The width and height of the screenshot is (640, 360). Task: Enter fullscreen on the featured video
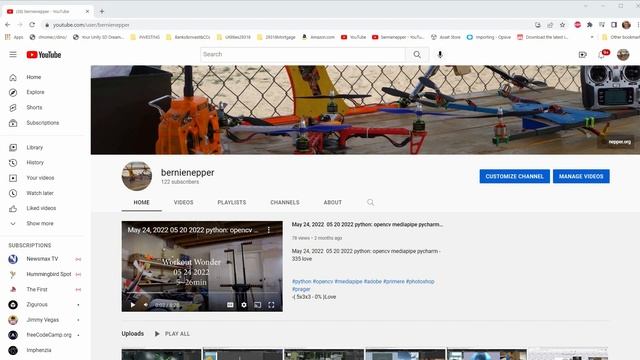pos(271,305)
